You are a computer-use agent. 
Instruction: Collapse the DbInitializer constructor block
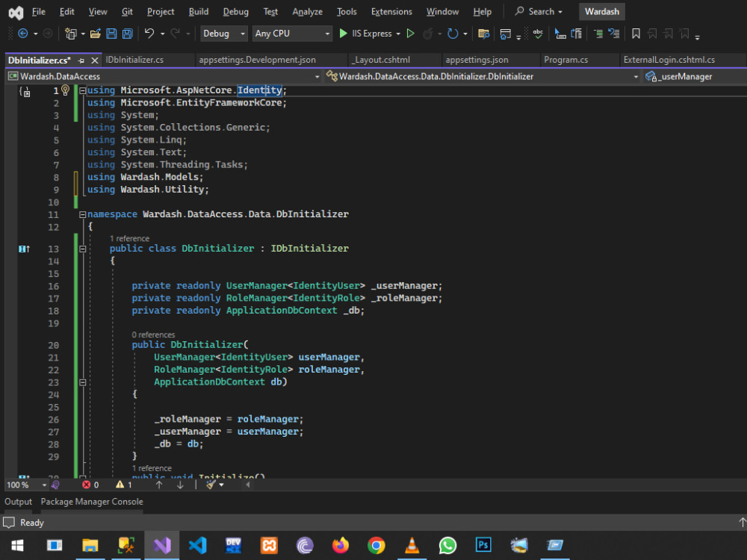82,382
